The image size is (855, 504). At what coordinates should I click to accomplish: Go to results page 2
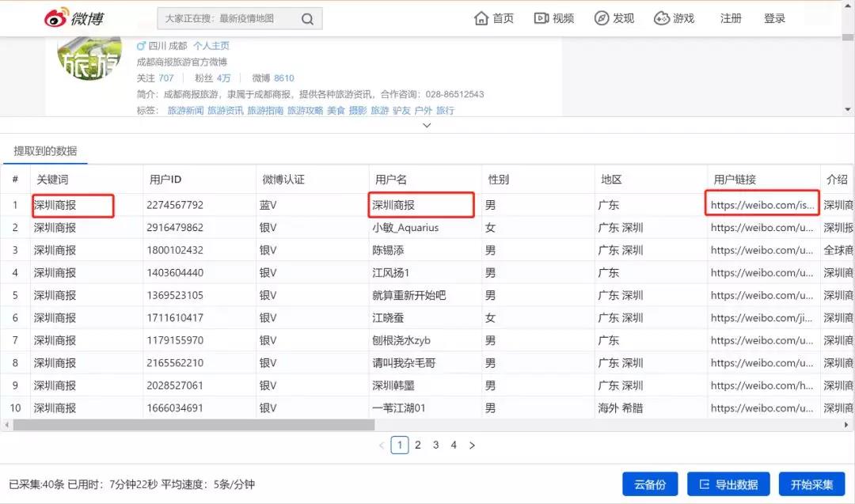click(x=418, y=445)
